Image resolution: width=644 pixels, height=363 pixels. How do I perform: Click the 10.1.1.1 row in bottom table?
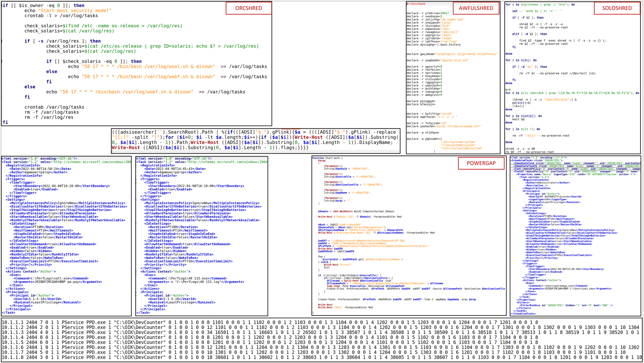coord(270,322)
